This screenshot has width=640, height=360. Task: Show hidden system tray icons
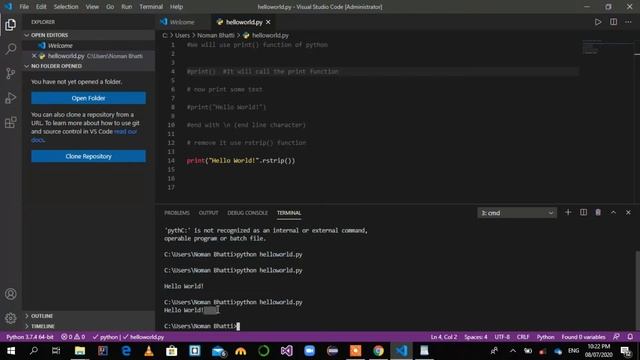513,351
